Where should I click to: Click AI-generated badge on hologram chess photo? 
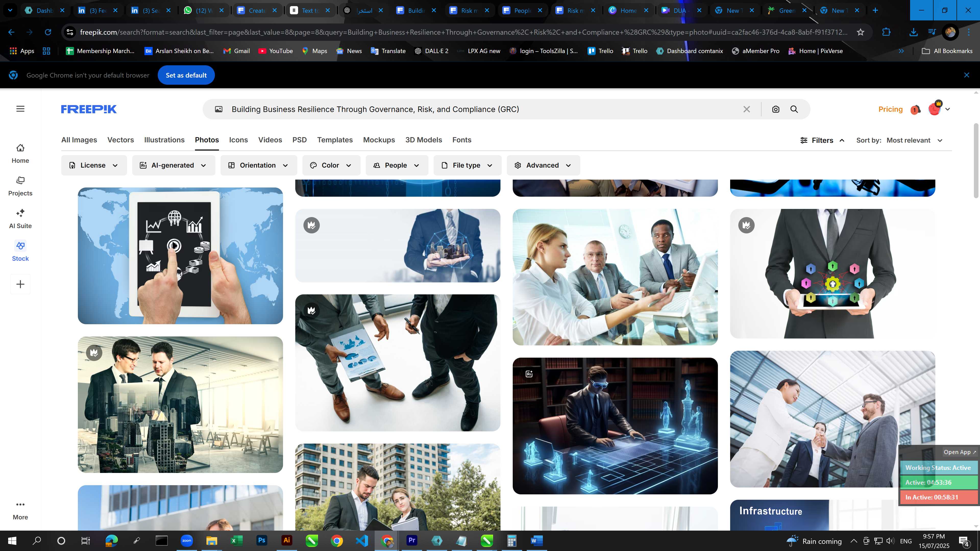529,374
